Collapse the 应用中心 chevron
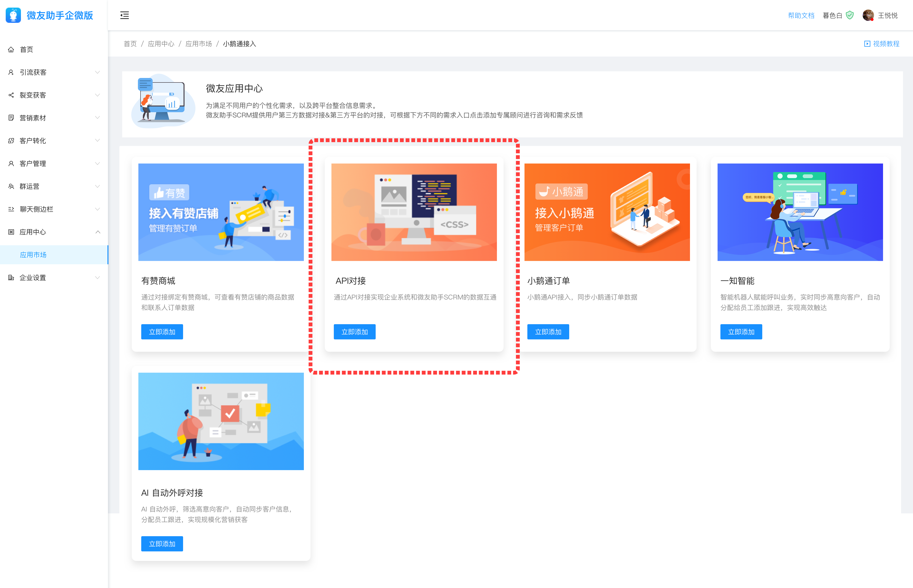The image size is (913, 588). [98, 232]
